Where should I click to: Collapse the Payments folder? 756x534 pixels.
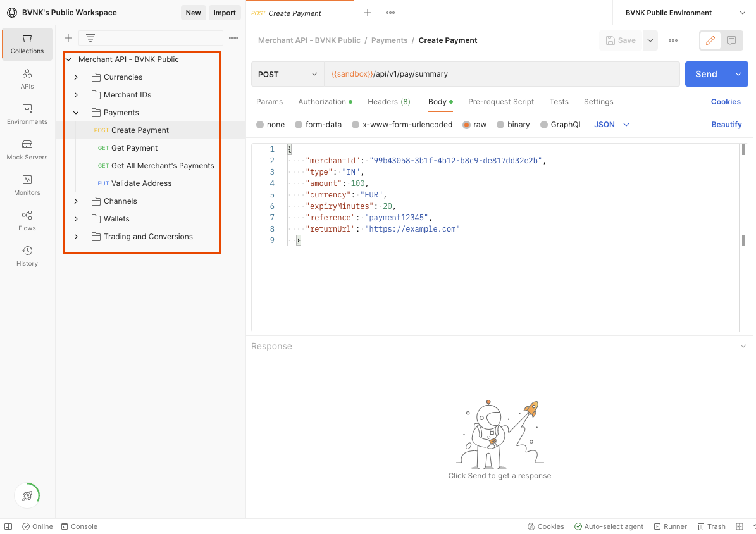click(x=76, y=113)
